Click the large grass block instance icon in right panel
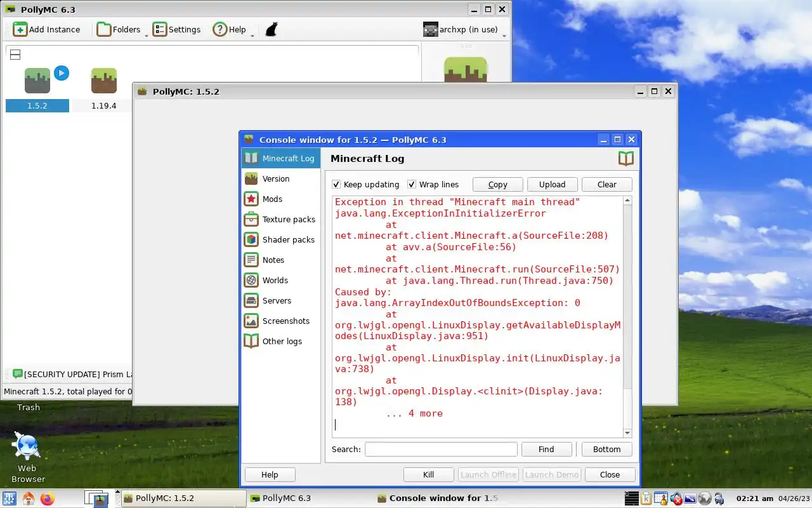Image resolution: width=812 pixels, height=508 pixels. [465, 69]
